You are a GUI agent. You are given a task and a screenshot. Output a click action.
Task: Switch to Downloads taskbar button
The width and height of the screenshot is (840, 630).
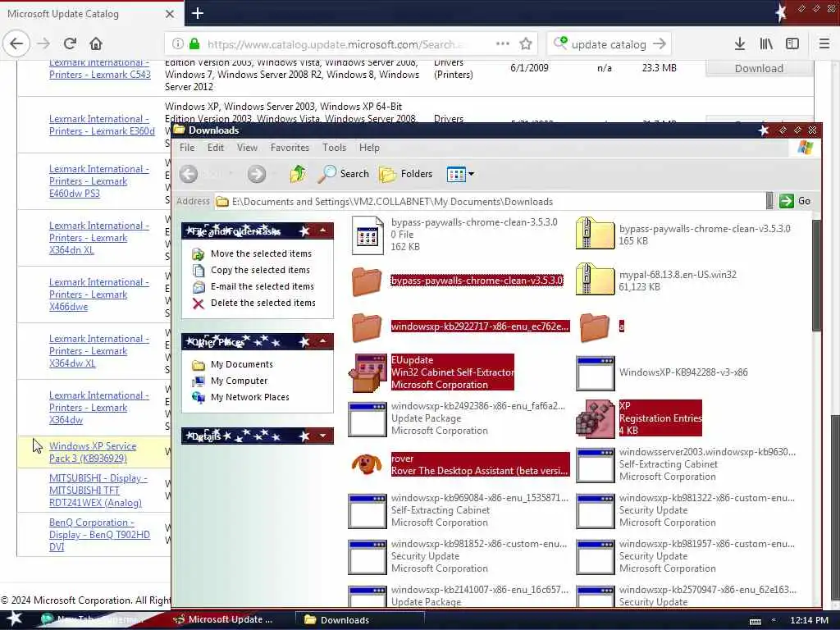coord(360,619)
